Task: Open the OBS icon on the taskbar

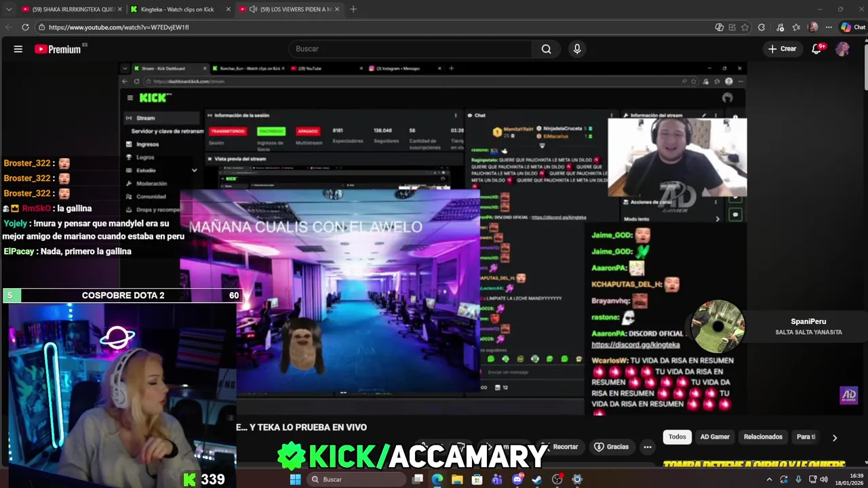Action: (x=557, y=479)
